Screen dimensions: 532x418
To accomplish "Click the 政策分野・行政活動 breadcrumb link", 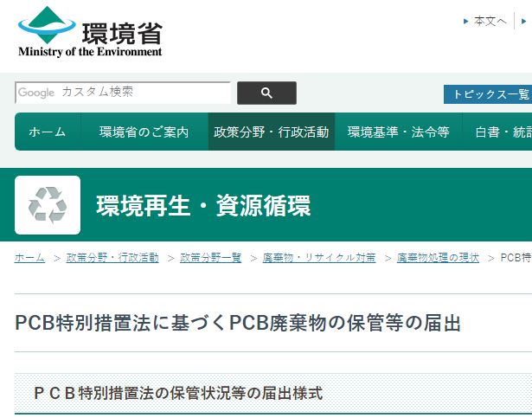I will tap(112, 258).
